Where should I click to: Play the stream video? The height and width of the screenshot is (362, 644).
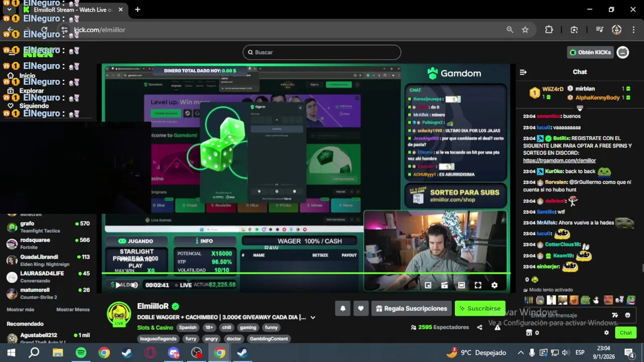(118, 285)
